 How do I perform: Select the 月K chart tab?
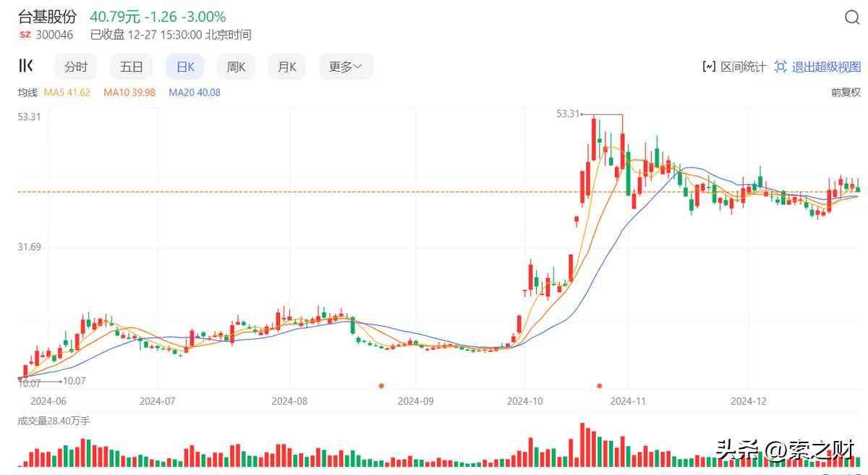coord(287,67)
